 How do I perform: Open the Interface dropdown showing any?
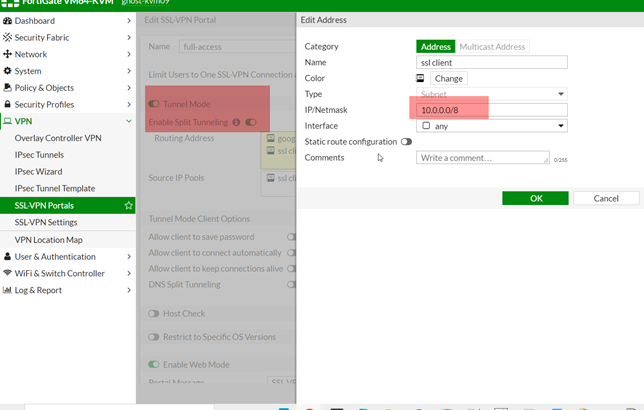click(491, 126)
